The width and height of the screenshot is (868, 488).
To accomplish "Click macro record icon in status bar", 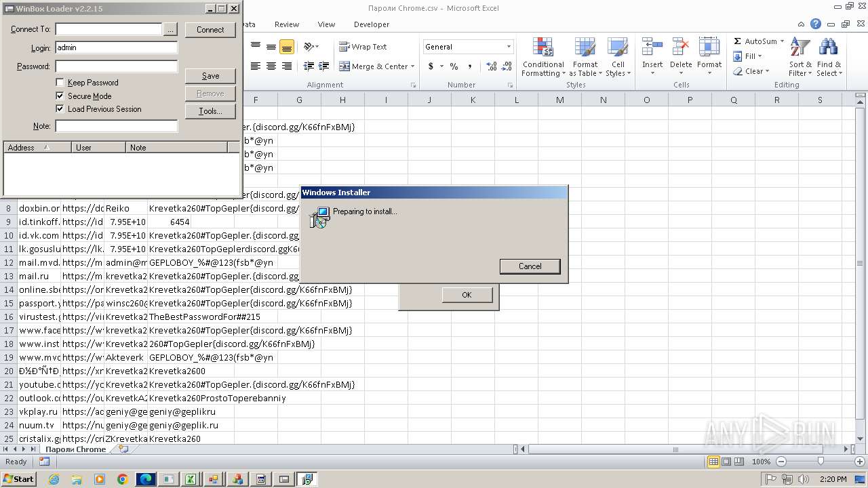I will (44, 462).
